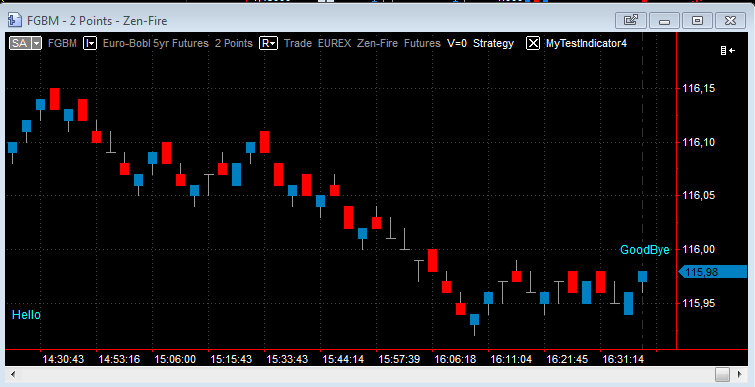755x387 pixels.
Task: Click price axis label 116,00
Action: click(699, 249)
